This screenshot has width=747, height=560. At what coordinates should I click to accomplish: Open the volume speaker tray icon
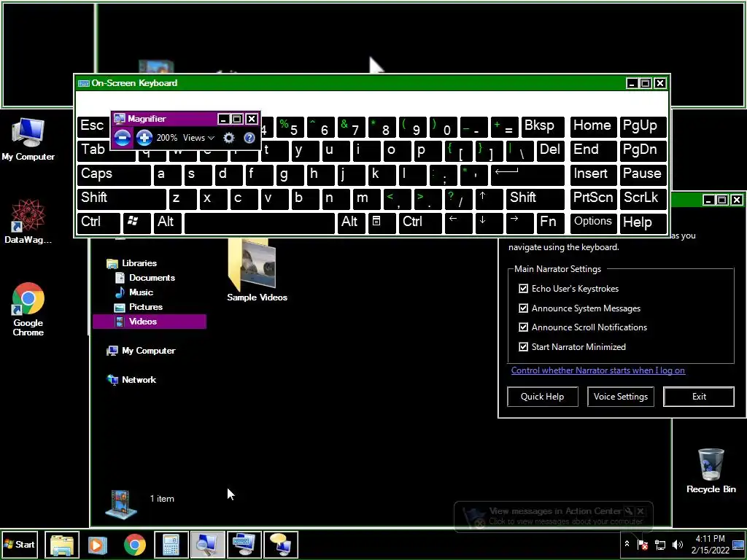(x=678, y=544)
